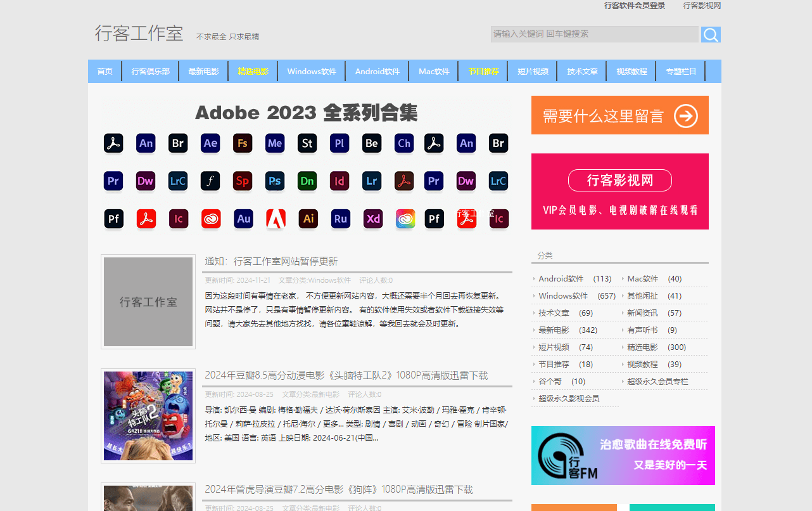Click the After Effects (Ae) icon
This screenshot has height=511, width=812.
(210, 143)
